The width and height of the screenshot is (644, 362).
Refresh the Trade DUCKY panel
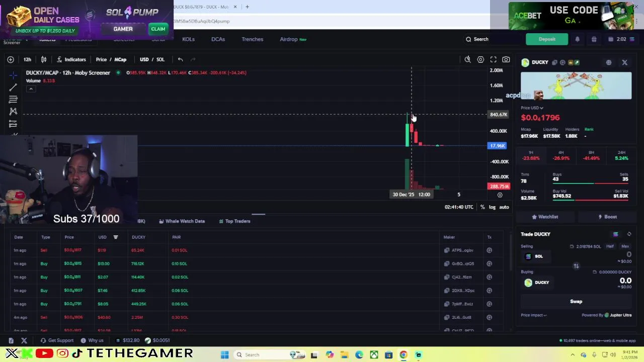click(629, 234)
